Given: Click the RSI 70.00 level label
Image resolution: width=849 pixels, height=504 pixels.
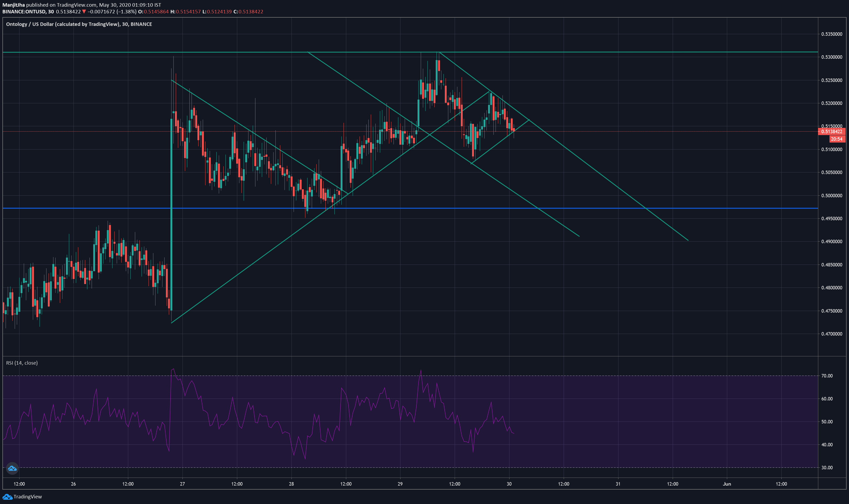Looking at the screenshot, I should (x=827, y=376).
